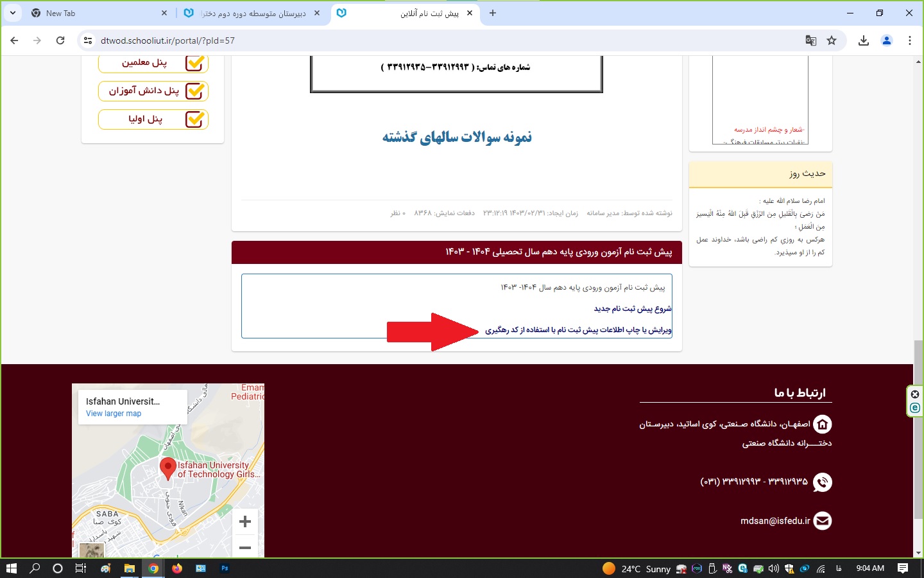Open the tab search dropdown arrow
The image size is (924, 578).
(x=13, y=13)
